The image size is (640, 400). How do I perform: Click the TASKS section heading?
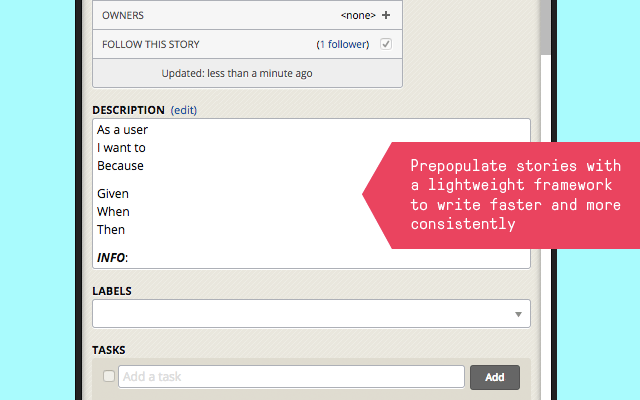[108, 350]
